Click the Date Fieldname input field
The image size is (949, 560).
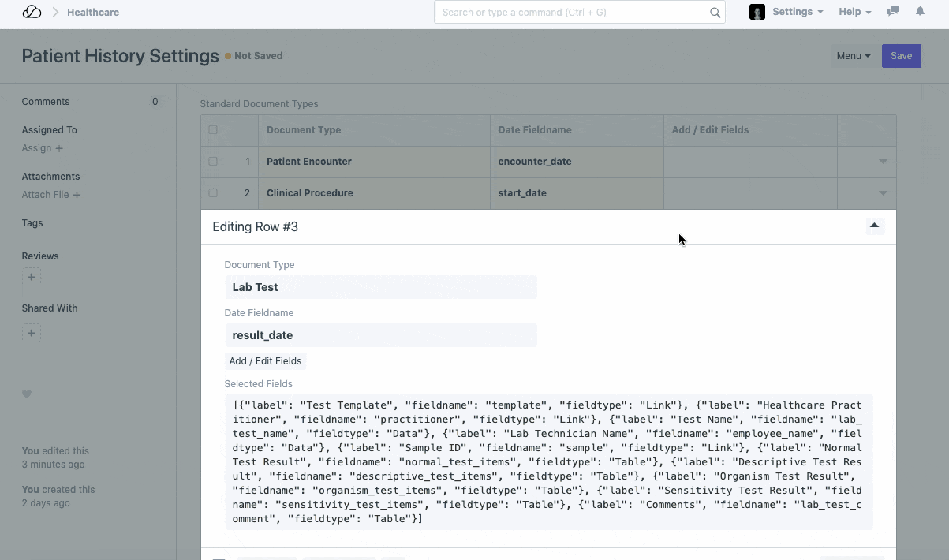click(x=380, y=335)
